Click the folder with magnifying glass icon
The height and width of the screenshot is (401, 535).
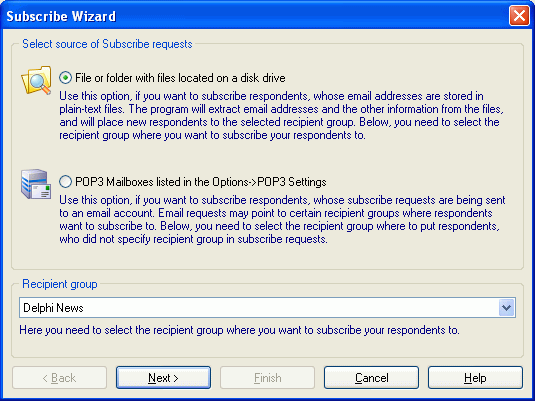(36, 80)
